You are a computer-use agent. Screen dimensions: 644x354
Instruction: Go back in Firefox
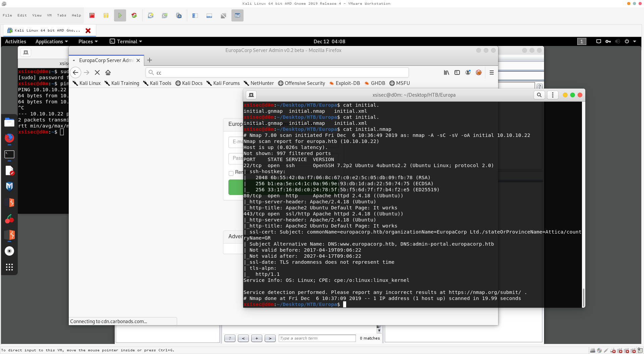click(x=75, y=72)
